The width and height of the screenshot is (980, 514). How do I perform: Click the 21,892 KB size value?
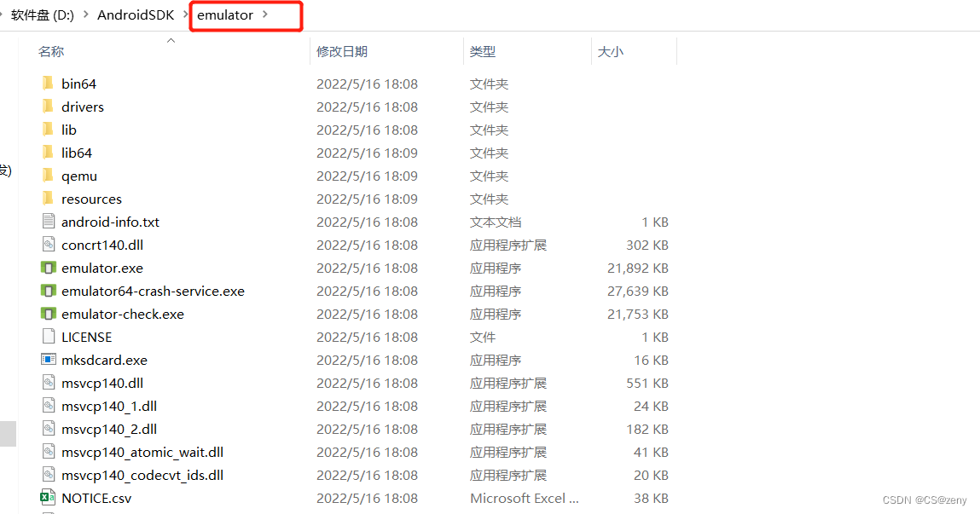point(637,268)
